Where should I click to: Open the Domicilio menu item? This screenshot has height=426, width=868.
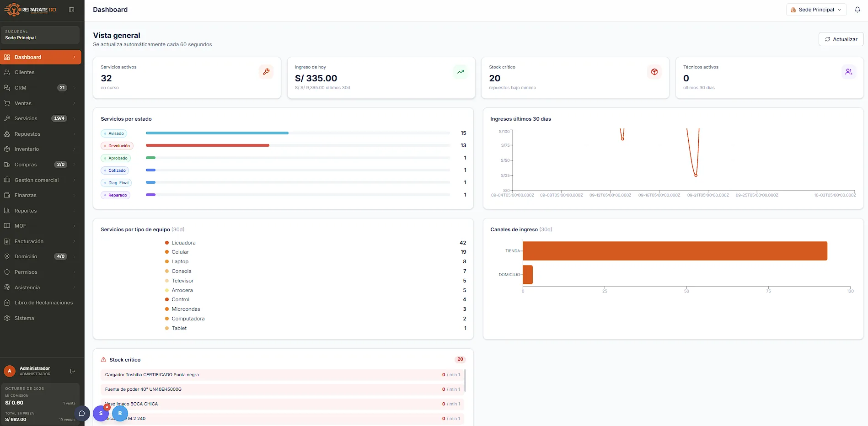tap(41, 256)
